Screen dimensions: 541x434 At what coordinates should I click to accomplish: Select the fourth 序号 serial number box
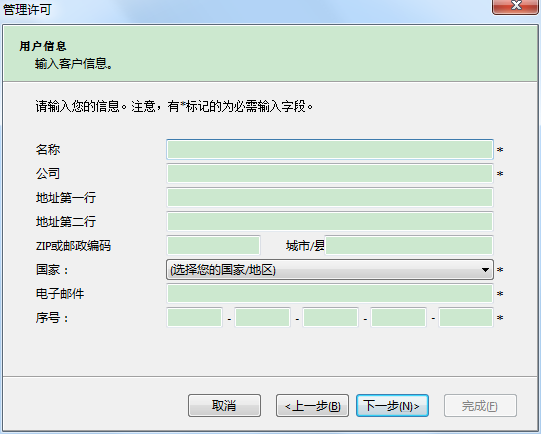point(399,317)
